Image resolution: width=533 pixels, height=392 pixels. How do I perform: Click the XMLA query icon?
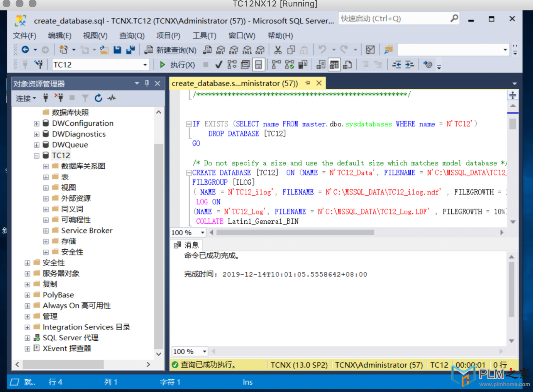point(247,50)
